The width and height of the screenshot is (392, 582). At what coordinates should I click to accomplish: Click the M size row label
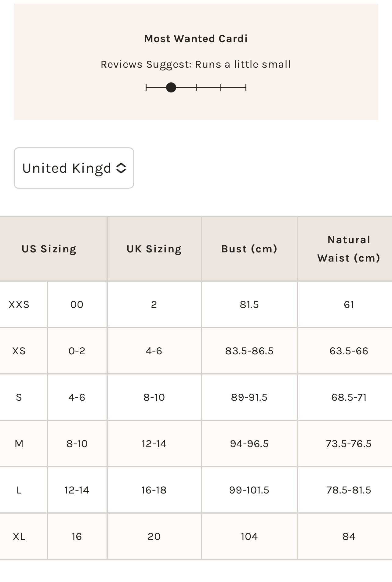pos(19,444)
